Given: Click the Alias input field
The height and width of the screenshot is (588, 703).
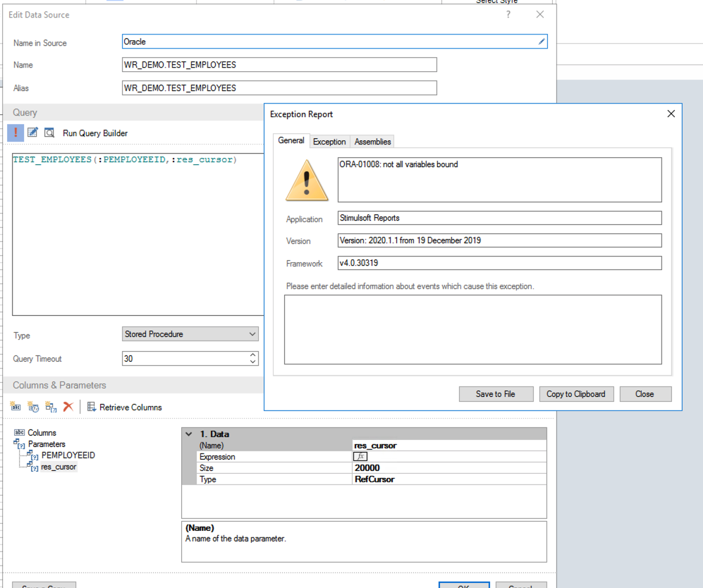Looking at the screenshot, I should tap(279, 88).
